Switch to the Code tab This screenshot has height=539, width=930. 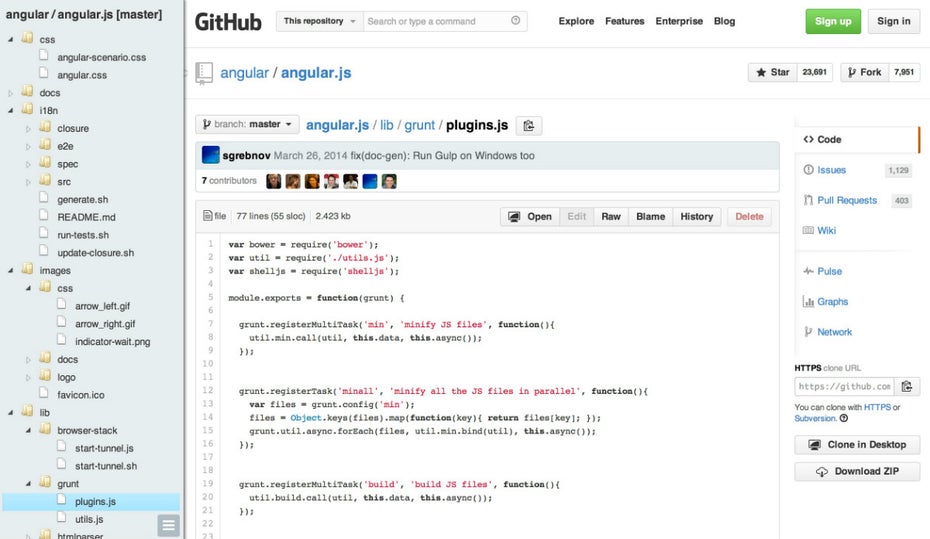point(856,139)
